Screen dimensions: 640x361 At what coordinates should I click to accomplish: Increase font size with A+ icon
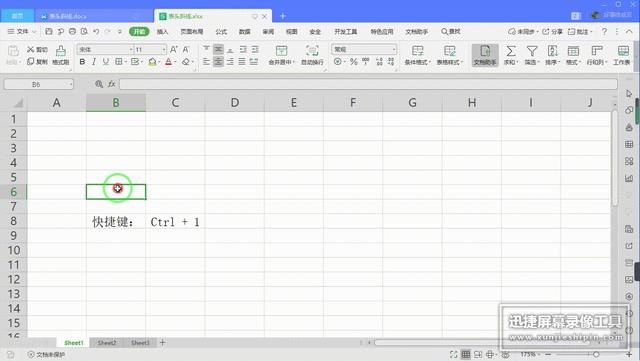click(x=174, y=49)
